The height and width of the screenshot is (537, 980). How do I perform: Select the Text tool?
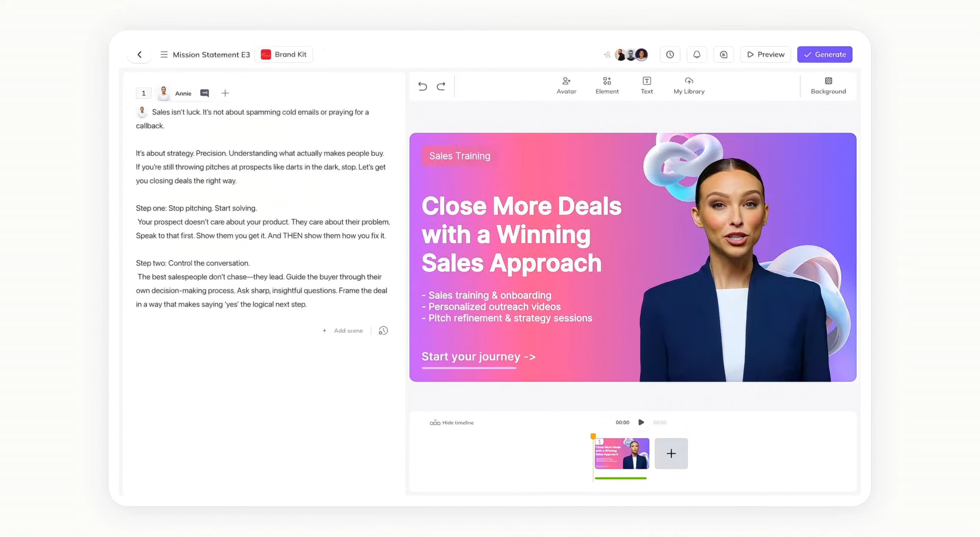[647, 86]
